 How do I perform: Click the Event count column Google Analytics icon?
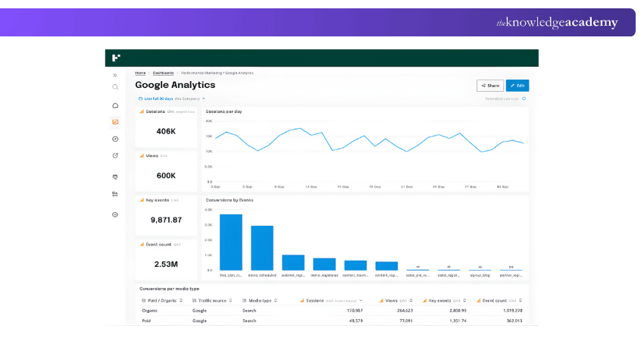[479, 301]
